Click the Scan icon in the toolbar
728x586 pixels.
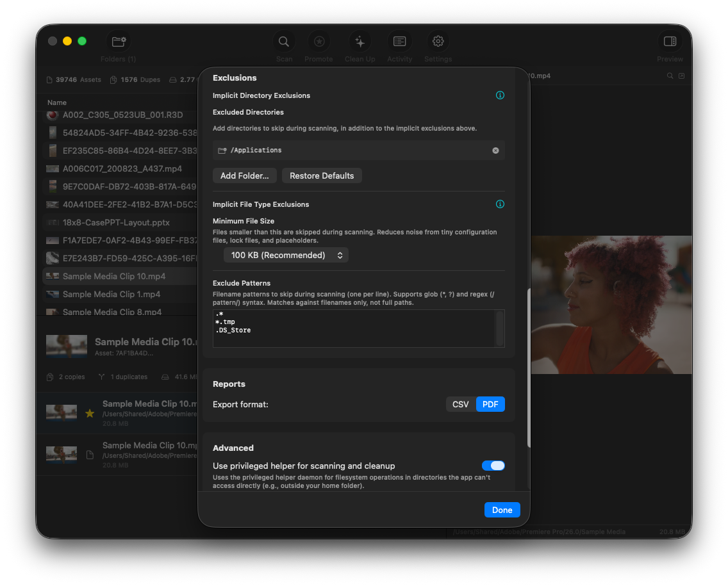pyautogui.click(x=284, y=41)
